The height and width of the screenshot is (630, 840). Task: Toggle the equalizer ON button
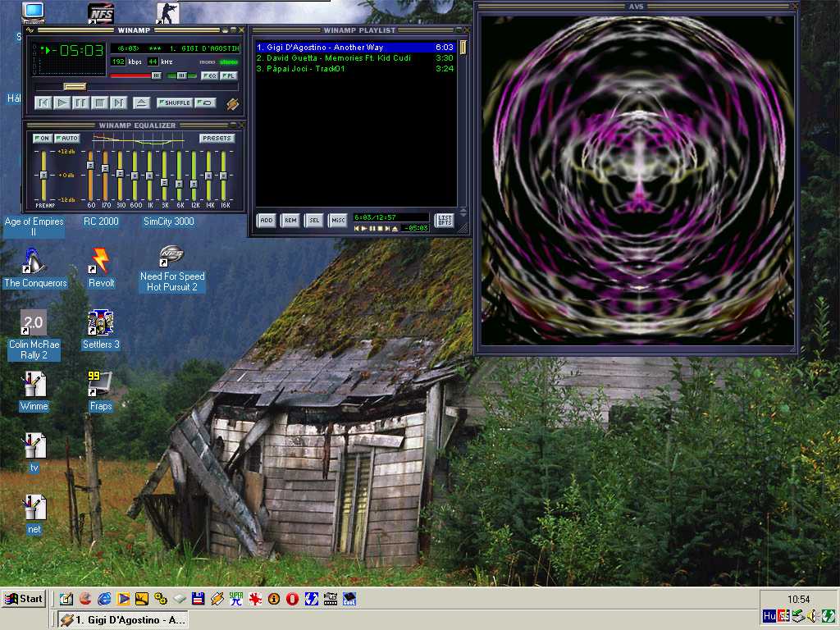[43, 138]
